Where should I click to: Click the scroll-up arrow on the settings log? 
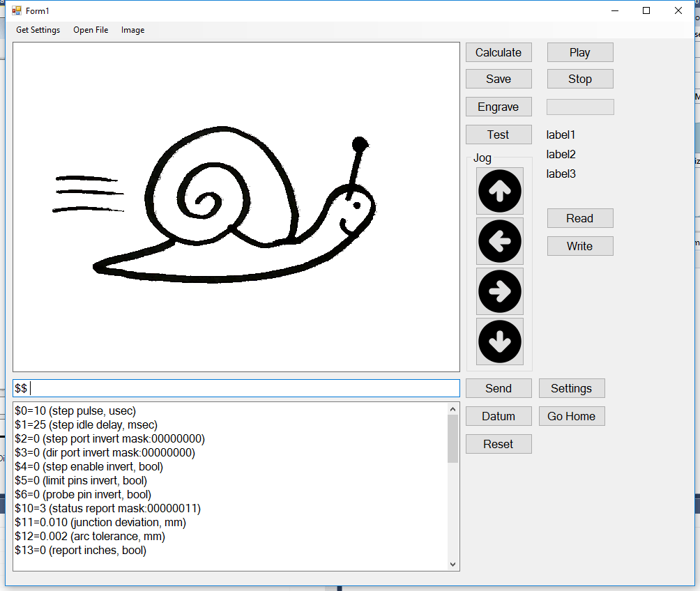pyautogui.click(x=454, y=409)
